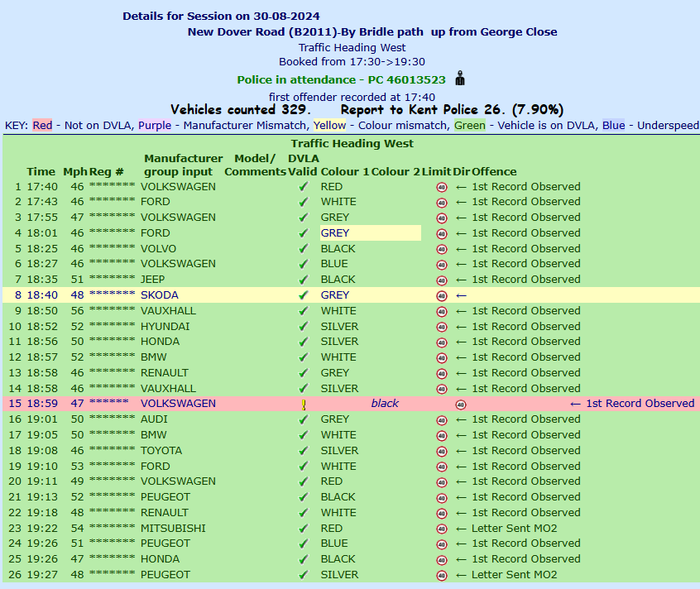Viewport: 700px width, 589px height.
Task: Click 'first offender recorded at 17:40' text
Action: pyautogui.click(x=352, y=98)
